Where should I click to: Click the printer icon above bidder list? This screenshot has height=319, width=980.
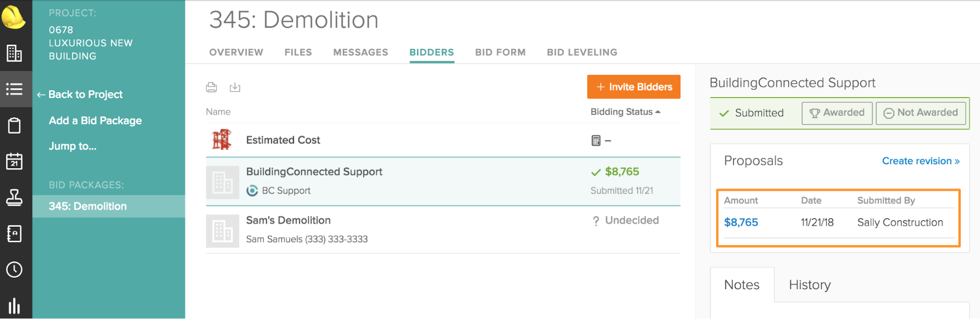(x=211, y=87)
